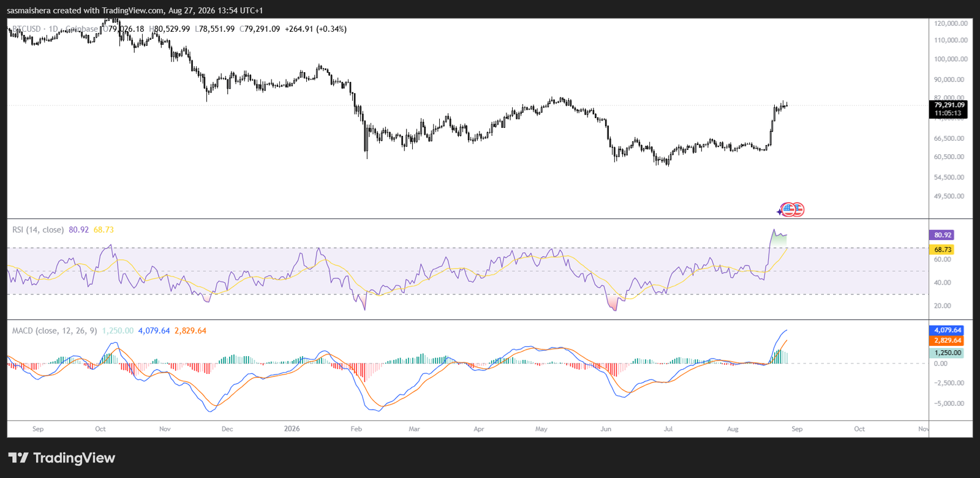
Task: Click the 2026 year label on time axis
Action: coord(292,428)
